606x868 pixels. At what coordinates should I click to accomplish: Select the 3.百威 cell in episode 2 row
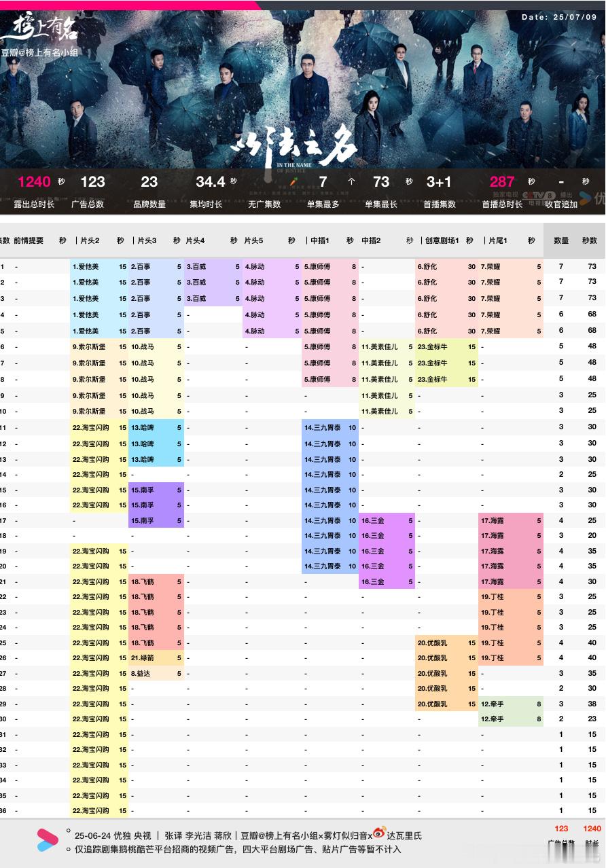[x=213, y=283]
